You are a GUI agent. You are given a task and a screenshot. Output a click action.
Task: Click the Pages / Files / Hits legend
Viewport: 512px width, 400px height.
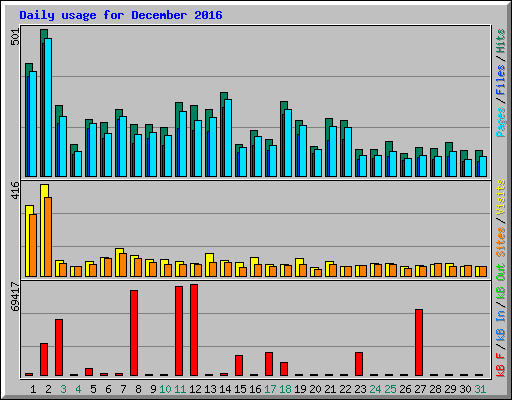(x=500, y=83)
